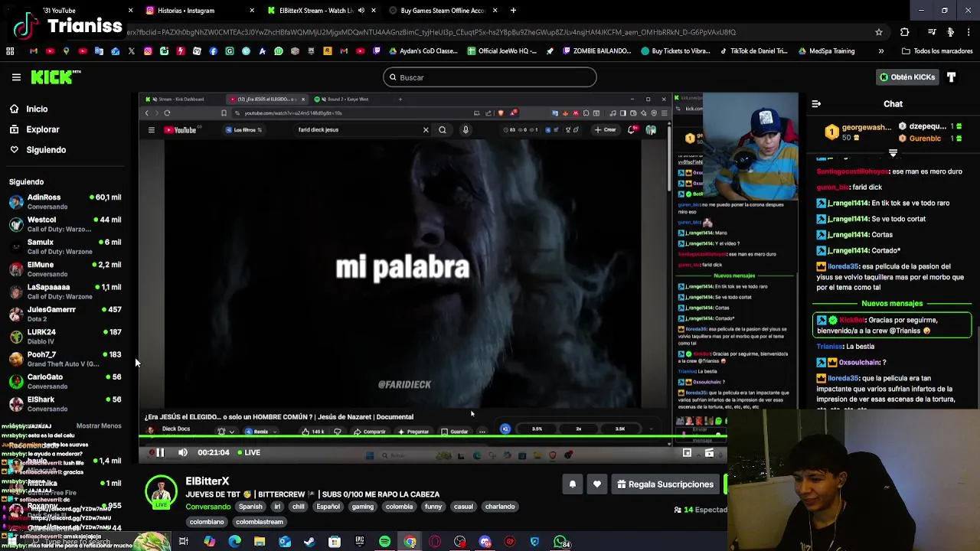Select LaSapaaaaa channel in sidebar

coord(65,292)
